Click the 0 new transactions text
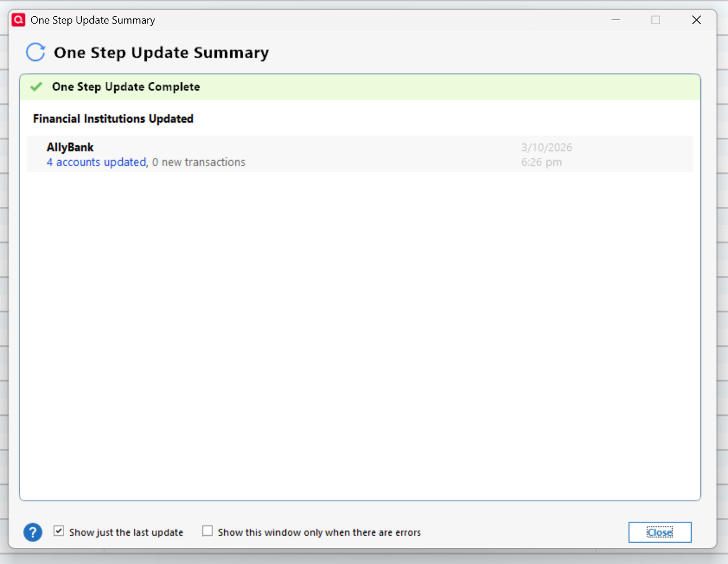 tap(199, 162)
